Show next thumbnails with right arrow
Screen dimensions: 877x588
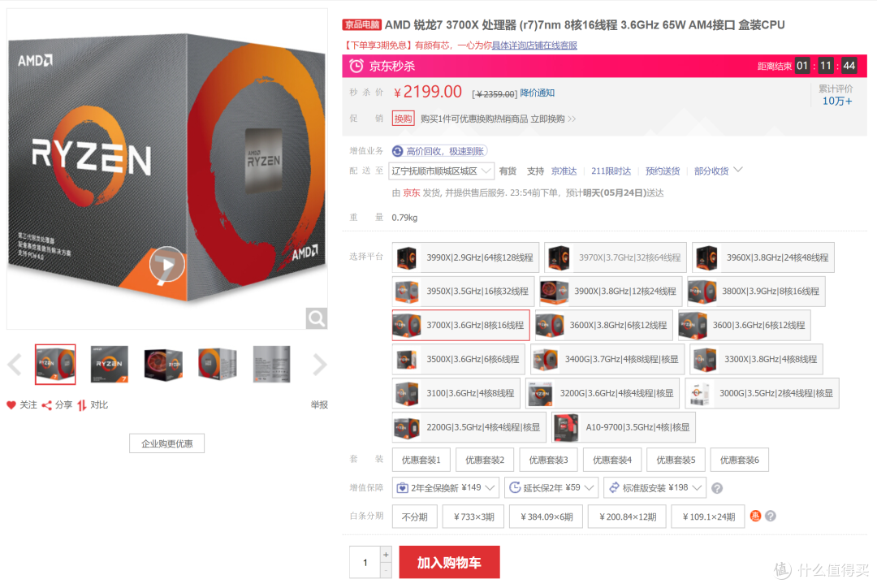point(319,365)
